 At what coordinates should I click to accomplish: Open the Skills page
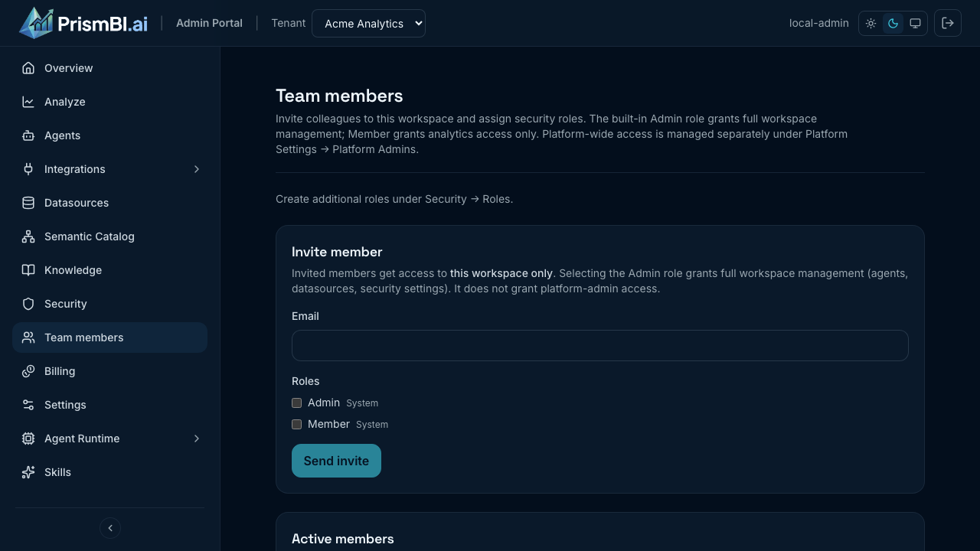[x=109, y=472]
